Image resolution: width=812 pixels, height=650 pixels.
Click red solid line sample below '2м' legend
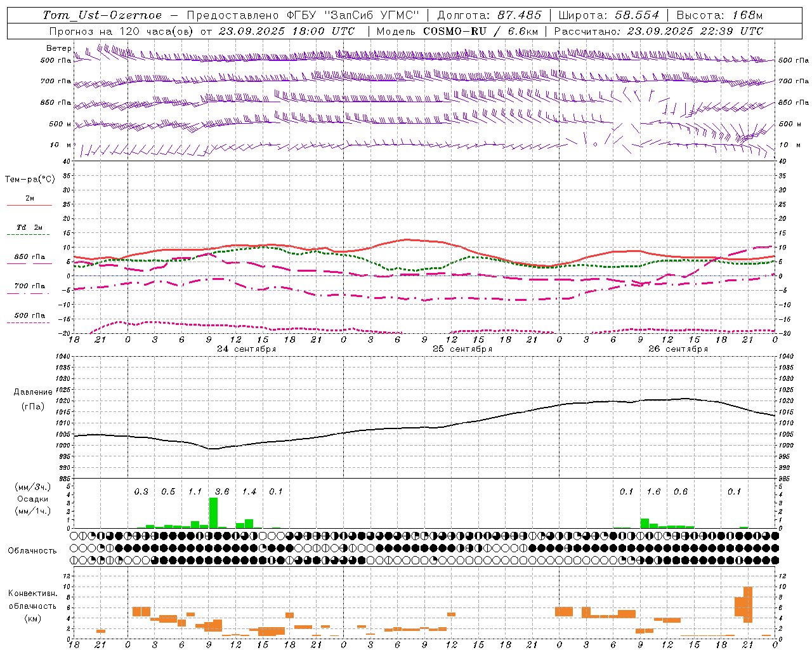29,205
